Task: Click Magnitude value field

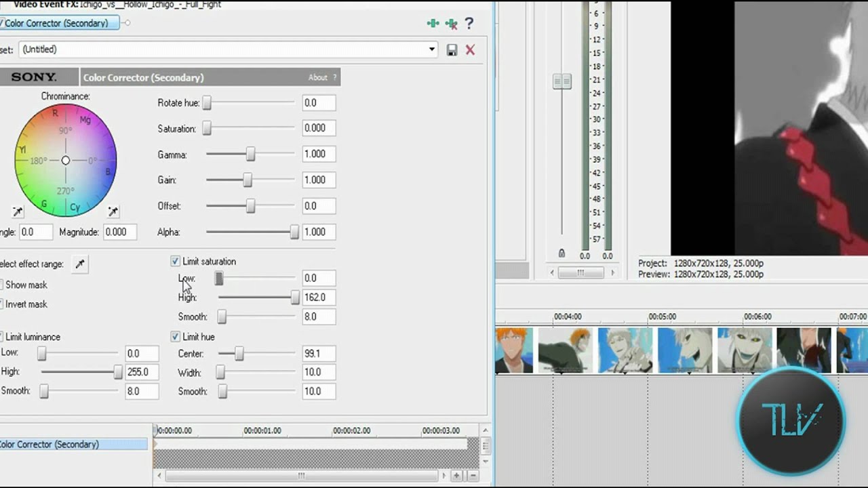Action: [119, 232]
